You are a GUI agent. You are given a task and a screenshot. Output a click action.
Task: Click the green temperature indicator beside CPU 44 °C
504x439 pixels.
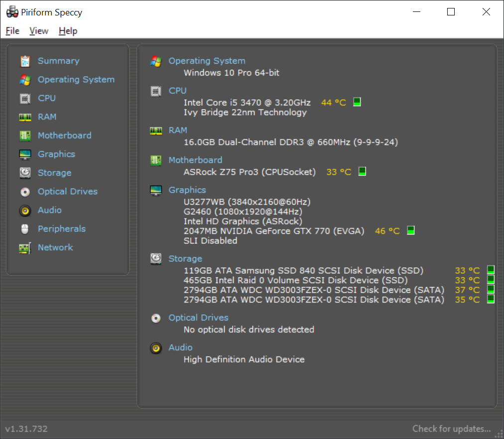click(357, 102)
